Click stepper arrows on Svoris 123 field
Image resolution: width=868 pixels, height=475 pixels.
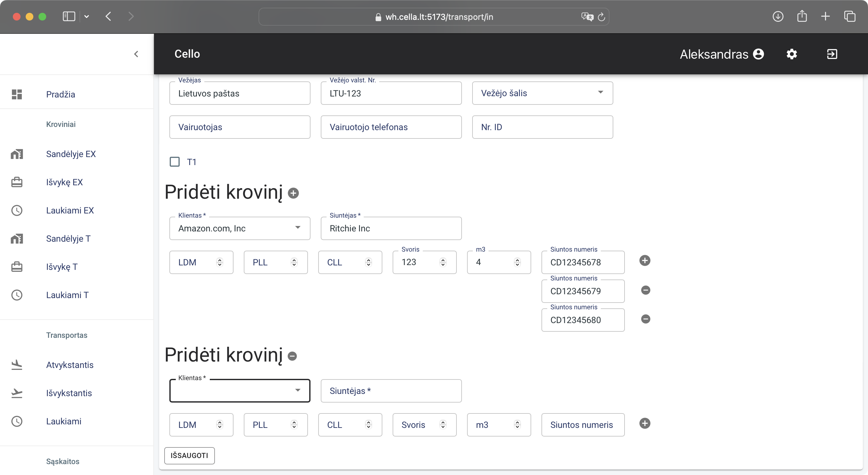pyautogui.click(x=443, y=262)
